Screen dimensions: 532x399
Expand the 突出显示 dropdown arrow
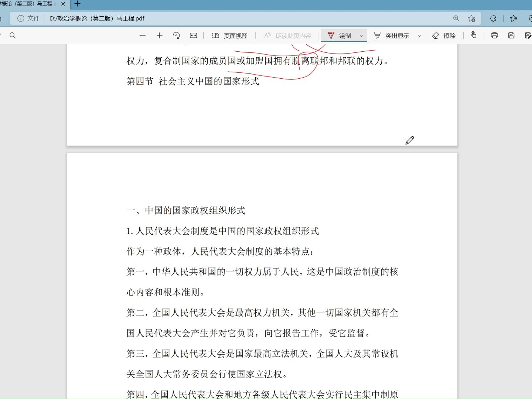(x=419, y=36)
